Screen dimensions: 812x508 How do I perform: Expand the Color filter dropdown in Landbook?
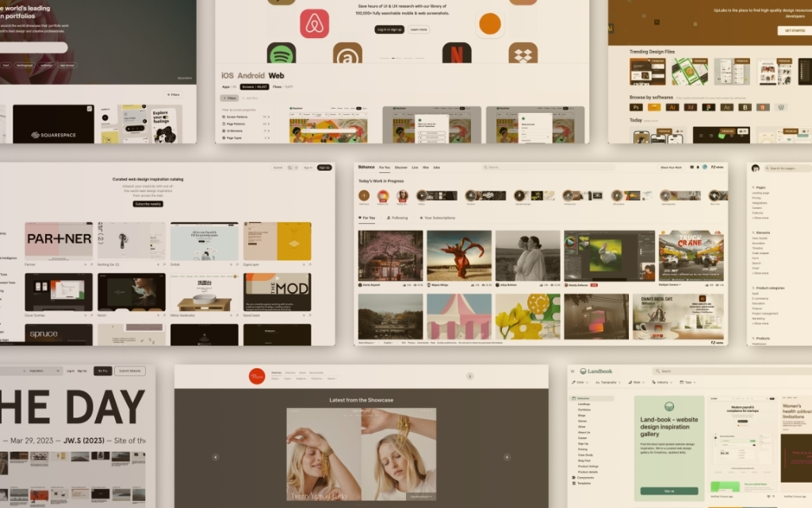[x=577, y=382]
